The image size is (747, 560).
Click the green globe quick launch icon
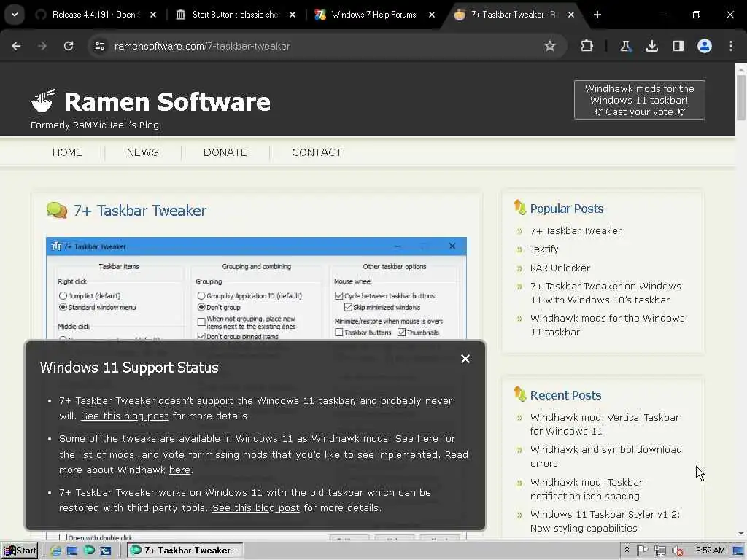(89, 551)
